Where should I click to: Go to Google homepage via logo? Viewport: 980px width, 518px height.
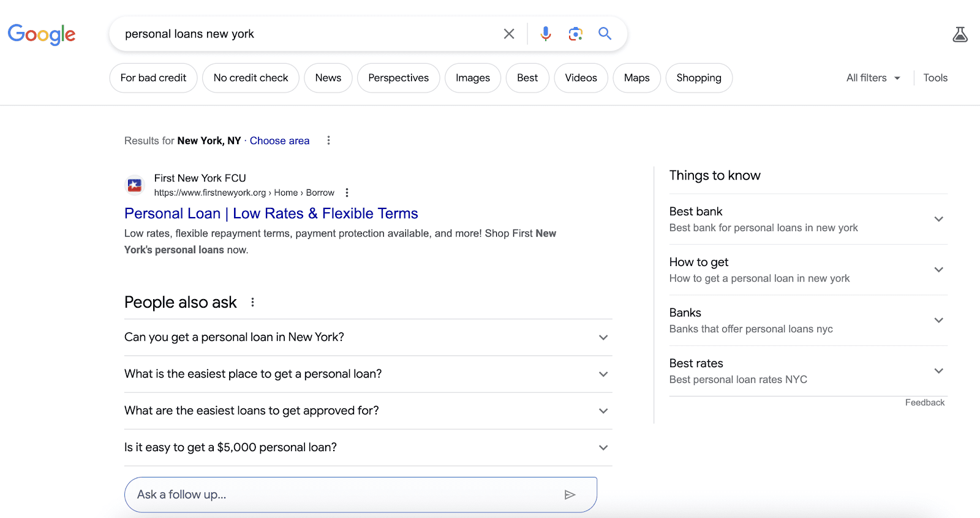pos(42,34)
